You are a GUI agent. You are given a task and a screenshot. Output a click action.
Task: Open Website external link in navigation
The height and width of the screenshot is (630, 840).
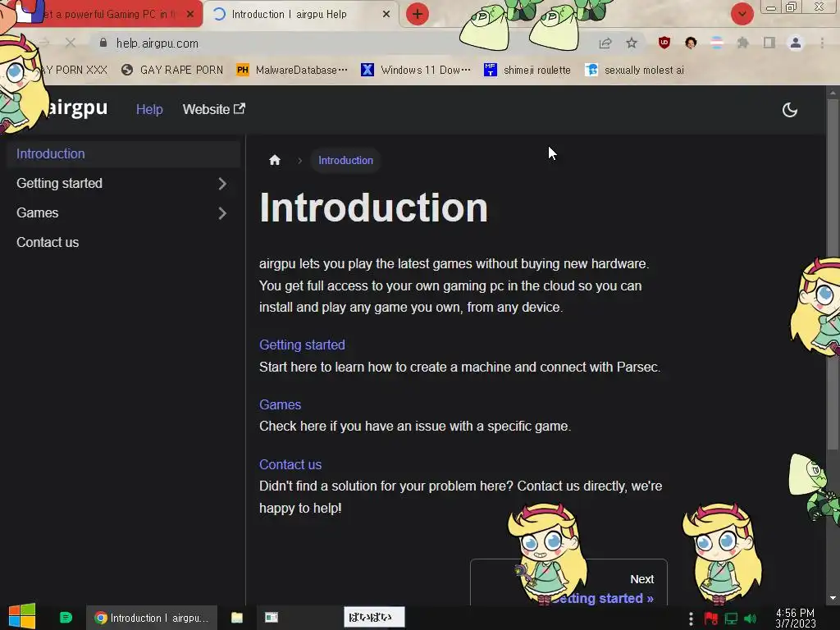coord(214,109)
